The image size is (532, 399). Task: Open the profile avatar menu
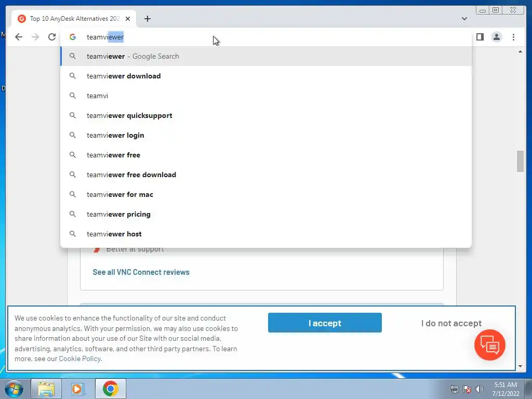coord(496,37)
